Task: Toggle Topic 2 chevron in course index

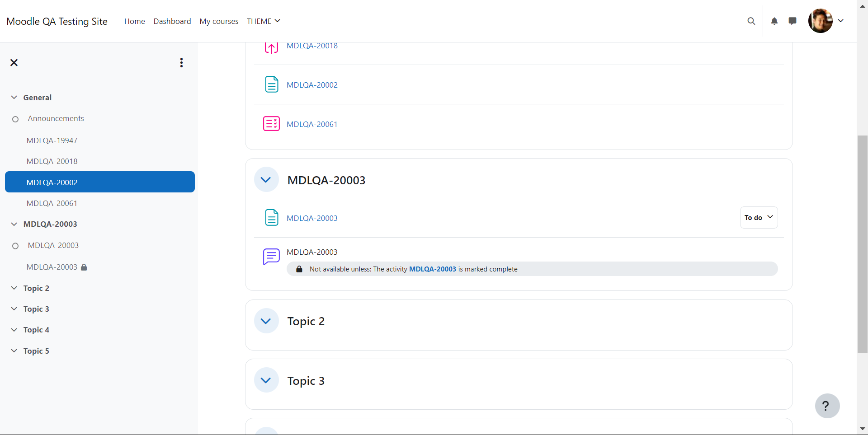Action: pos(14,288)
